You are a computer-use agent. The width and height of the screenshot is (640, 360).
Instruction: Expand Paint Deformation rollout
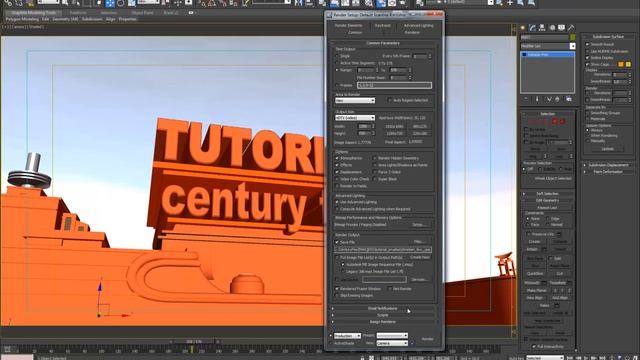tap(608, 172)
